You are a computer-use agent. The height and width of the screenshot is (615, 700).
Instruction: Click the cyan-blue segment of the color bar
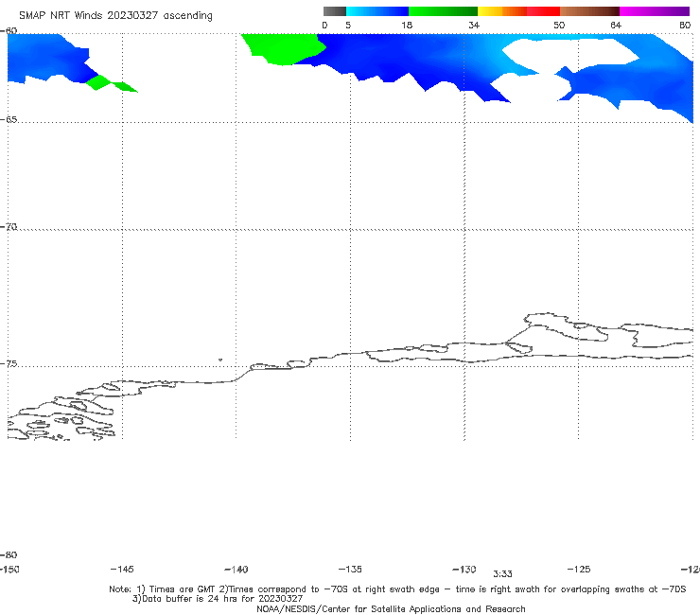click(377, 11)
